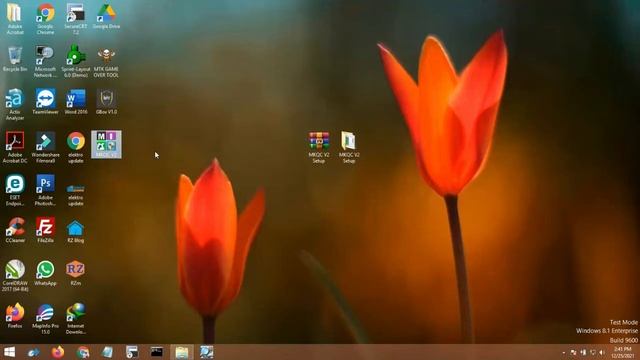
Task: Click the Windows Start button
Action: coord(9,352)
